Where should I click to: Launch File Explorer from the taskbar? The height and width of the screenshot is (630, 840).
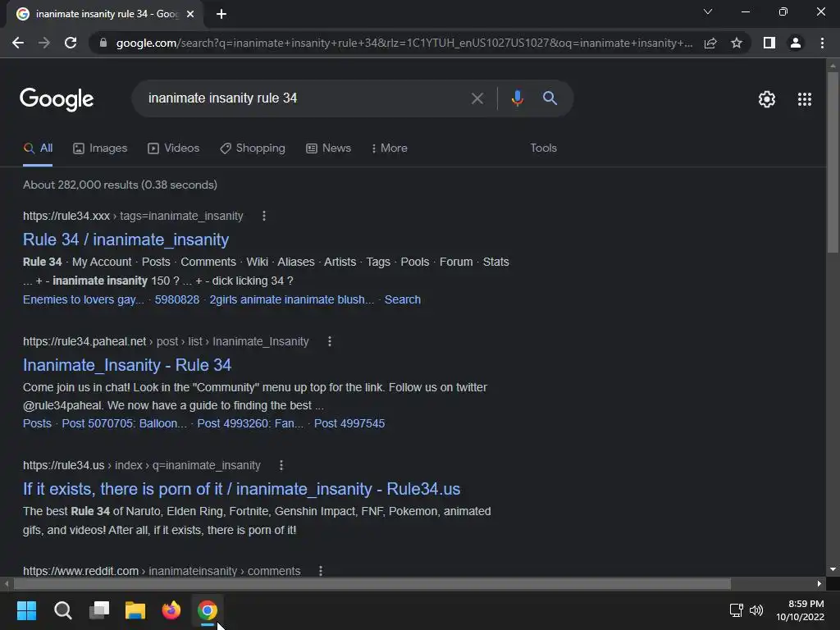pos(135,610)
